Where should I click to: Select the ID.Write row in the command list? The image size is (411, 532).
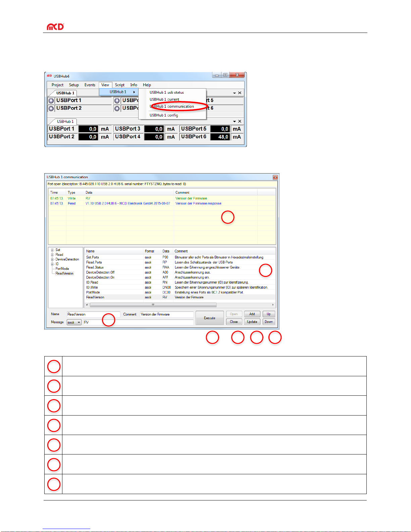[x=180, y=287]
